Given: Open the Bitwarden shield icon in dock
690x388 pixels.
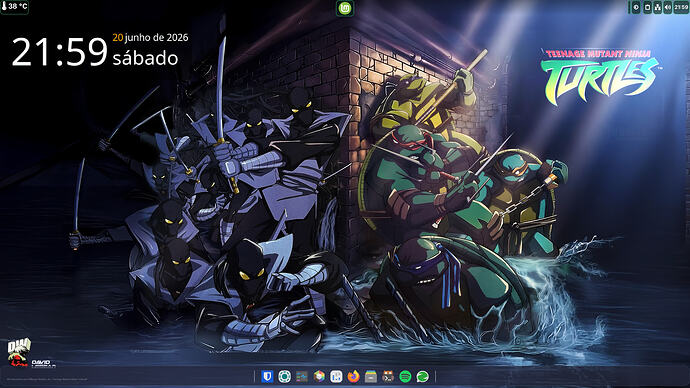Looking at the screenshot, I should pos(267,377).
